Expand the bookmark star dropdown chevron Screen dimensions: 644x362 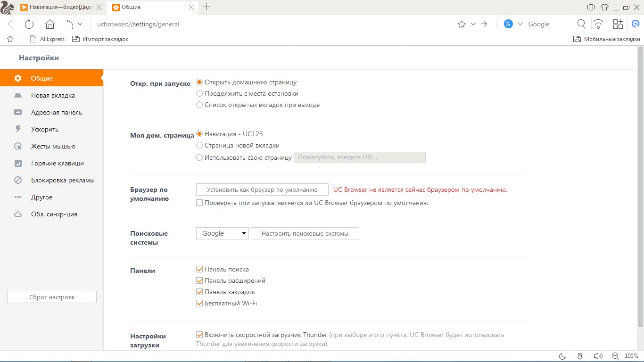tap(473, 24)
